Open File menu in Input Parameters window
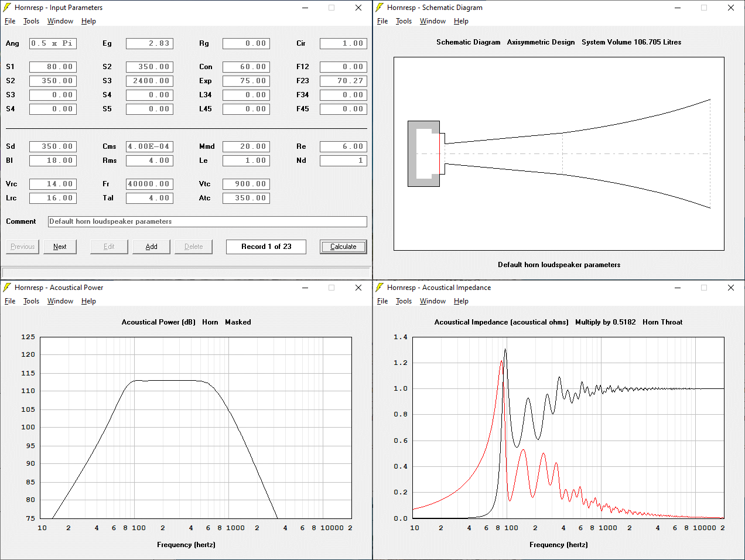745x560 pixels. tap(10, 21)
